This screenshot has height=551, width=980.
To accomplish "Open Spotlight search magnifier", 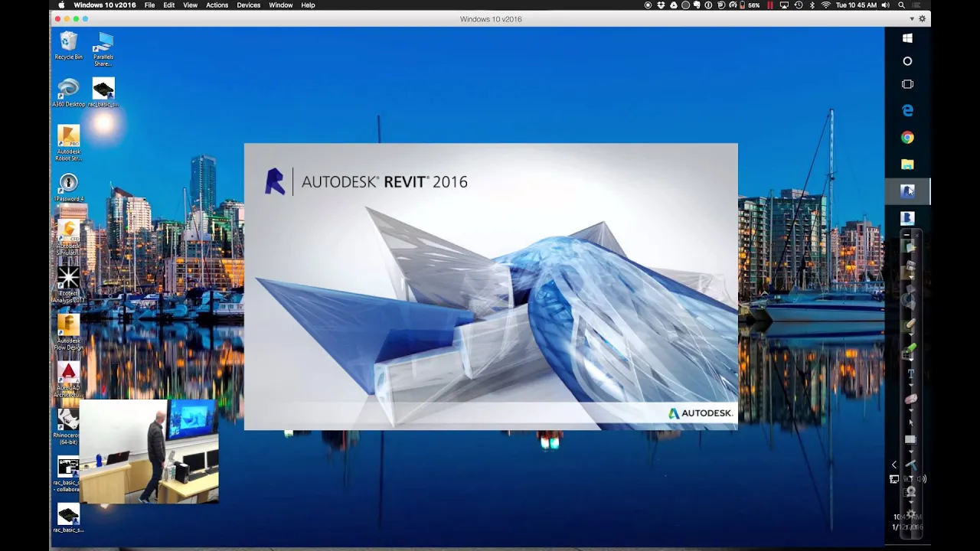I will pos(901,5).
